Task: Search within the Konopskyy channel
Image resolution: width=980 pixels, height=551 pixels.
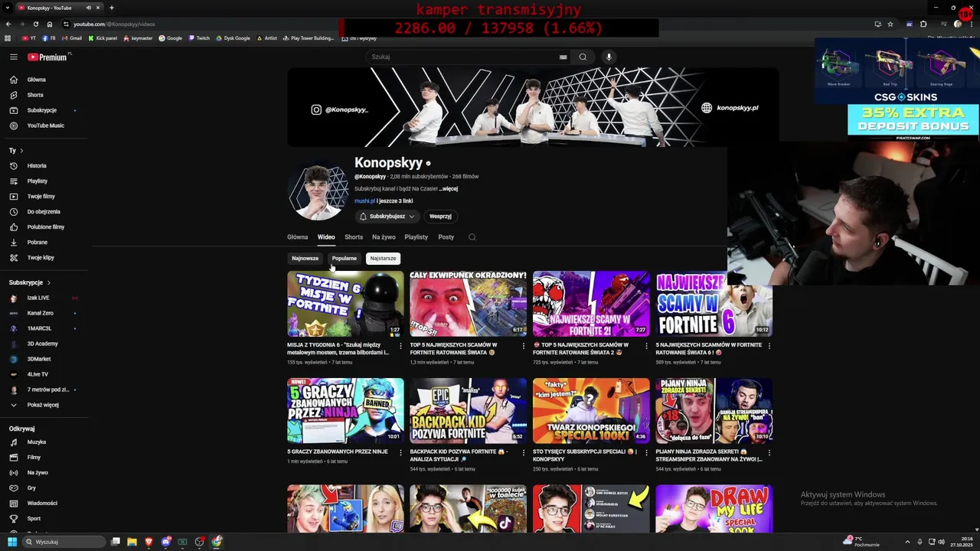Action: [472, 237]
